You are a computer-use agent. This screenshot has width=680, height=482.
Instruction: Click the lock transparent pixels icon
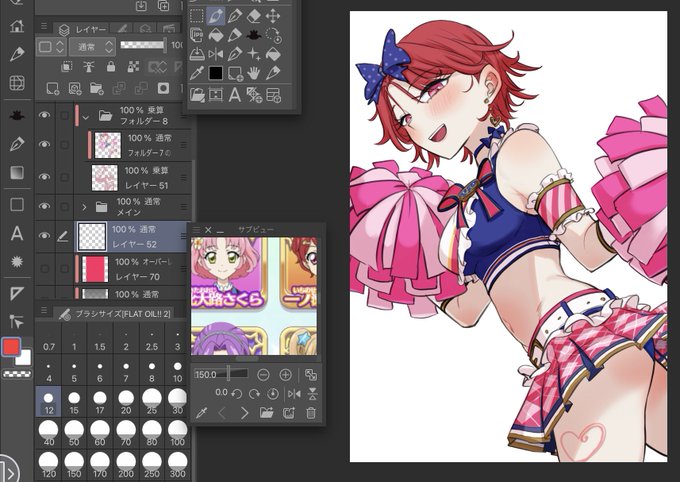pos(134,66)
